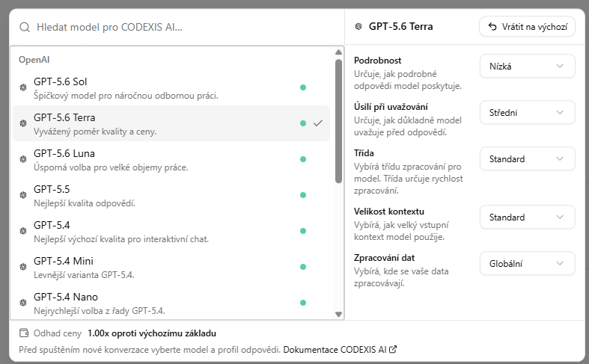Screen dimensions: 589x364
Task: Click the OpenAI logo next to GPT-5.6 Sol
Action: (x=23, y=87)
